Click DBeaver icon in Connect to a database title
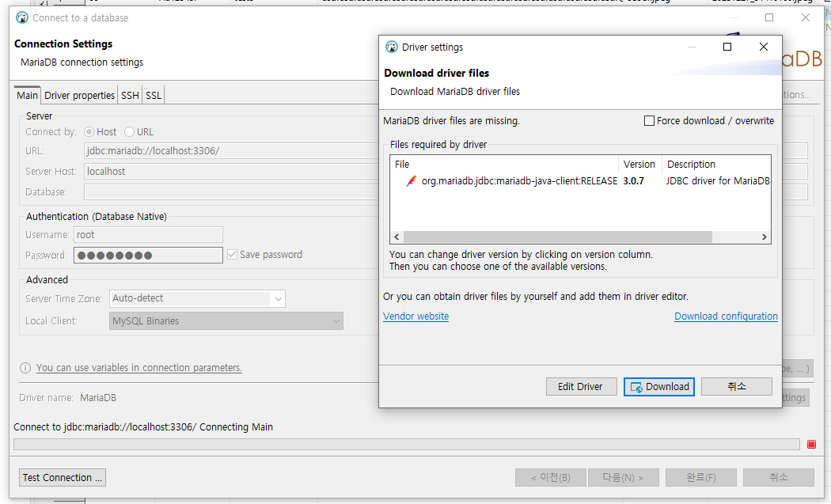The width and height of the screenshot is (831, 504). click(x=21, y=18)
